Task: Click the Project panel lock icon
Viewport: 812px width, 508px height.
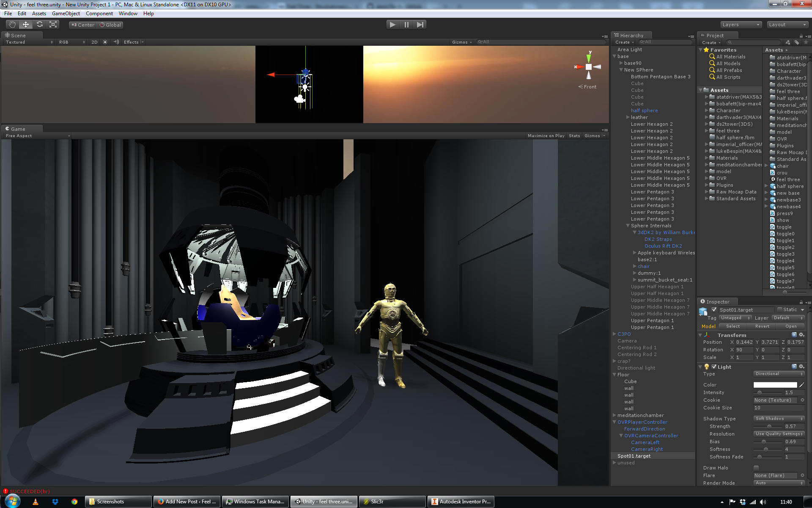Action: pyautogui.click(x=801, y=36)
